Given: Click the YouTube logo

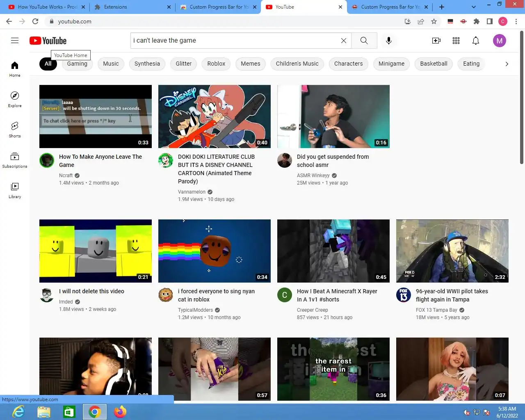Looking at the screenshot, I should tap(48, 41).
